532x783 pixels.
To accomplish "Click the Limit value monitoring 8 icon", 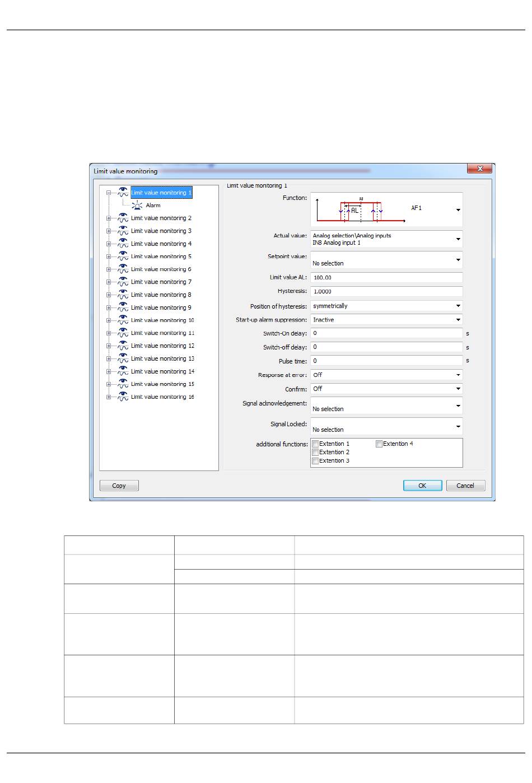I will coord(123,295).
